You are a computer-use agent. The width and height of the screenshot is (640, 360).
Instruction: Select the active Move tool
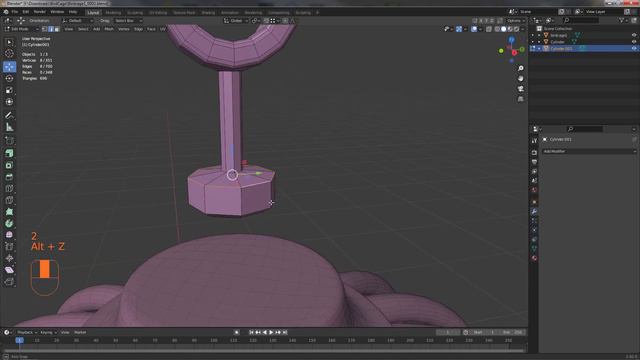click(9, 67)
